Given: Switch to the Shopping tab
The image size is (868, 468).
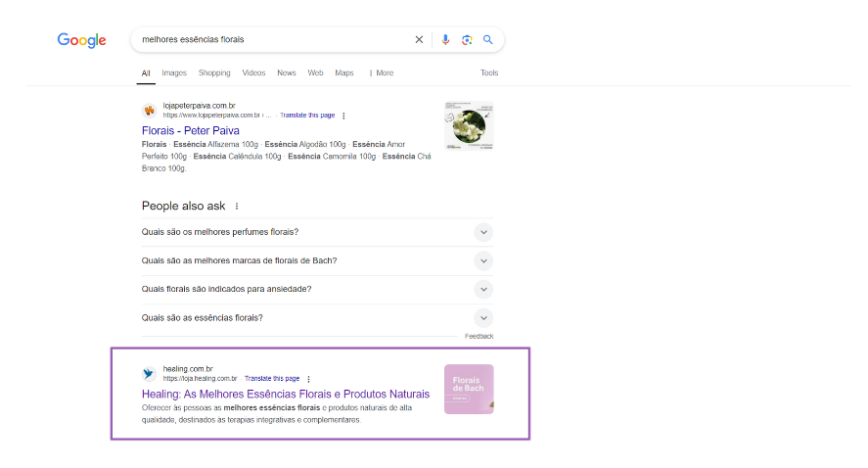Looking at the screenshot, I should tap(214, 72).
